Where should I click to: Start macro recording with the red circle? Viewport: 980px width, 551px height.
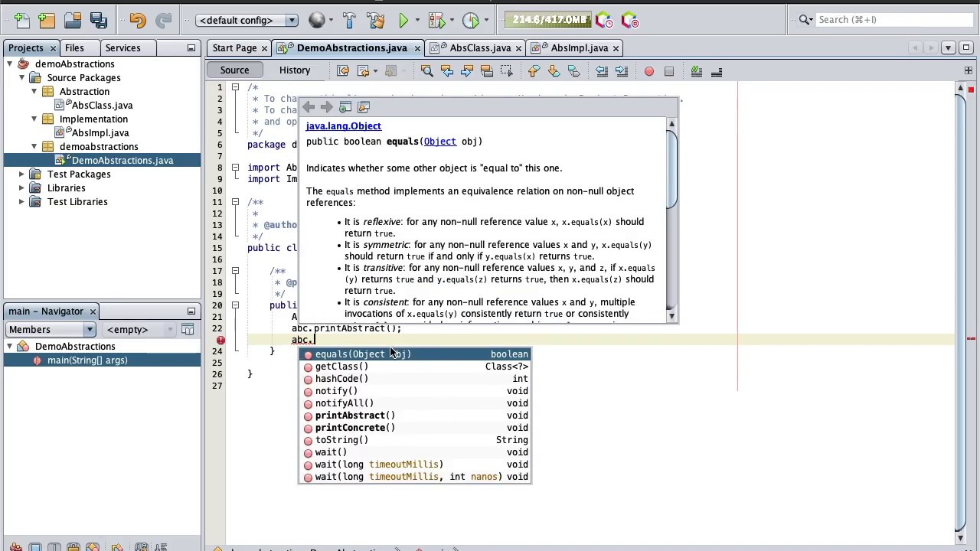[649, 71]
